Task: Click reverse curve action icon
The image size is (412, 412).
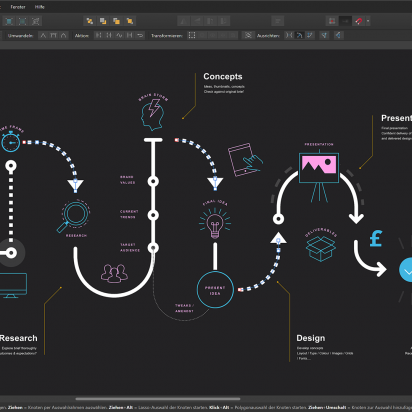Action: pos(140,35)
